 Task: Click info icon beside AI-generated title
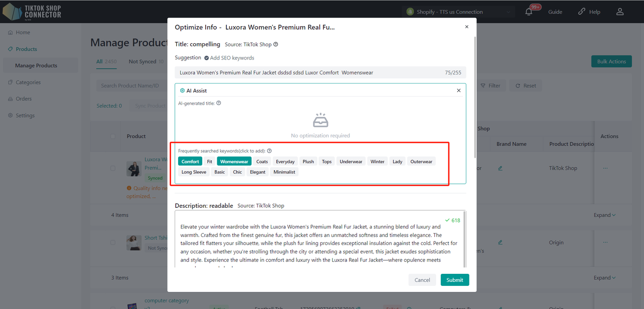click(x=218, y=103)
